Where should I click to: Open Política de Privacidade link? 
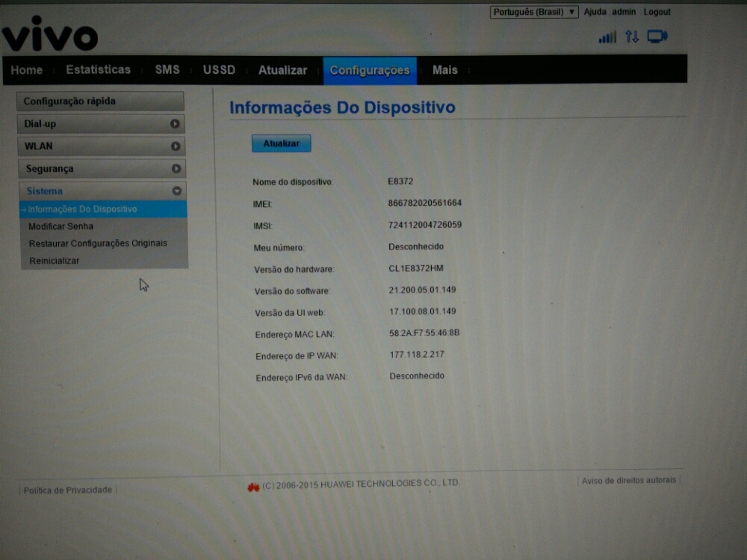coord(68,490)
